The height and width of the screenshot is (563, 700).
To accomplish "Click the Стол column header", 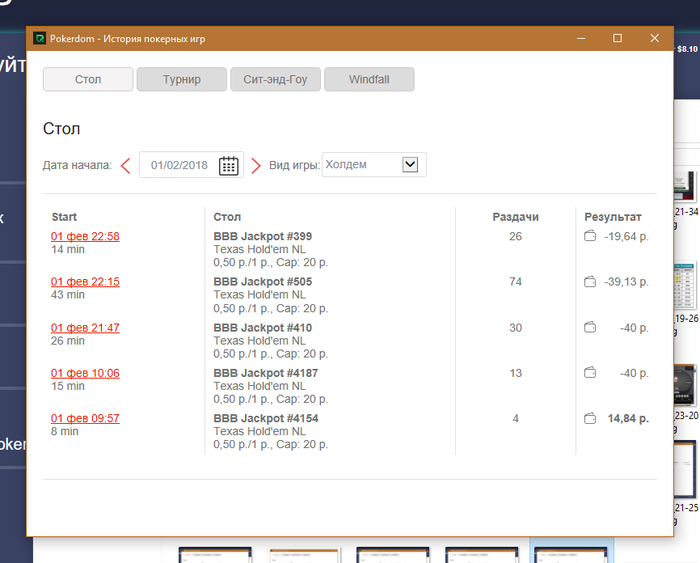I will click(227, 217).
